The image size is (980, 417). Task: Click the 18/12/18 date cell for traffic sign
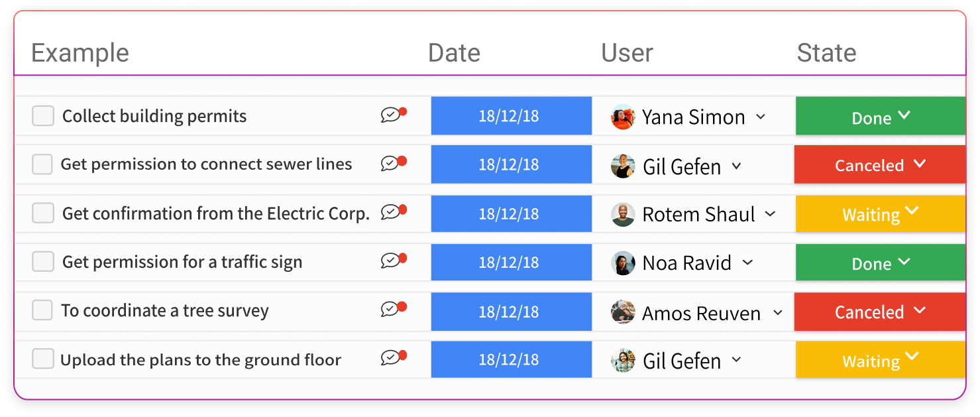(x=511, y=263)
